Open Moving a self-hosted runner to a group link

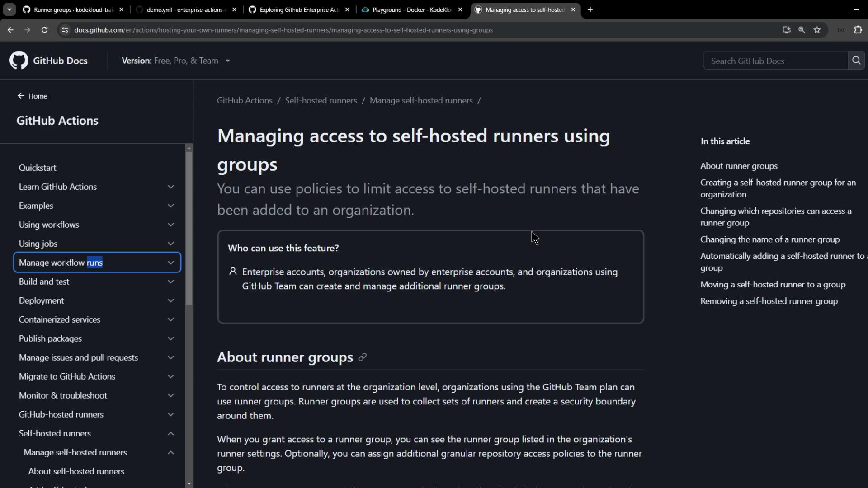coord(773,284)
